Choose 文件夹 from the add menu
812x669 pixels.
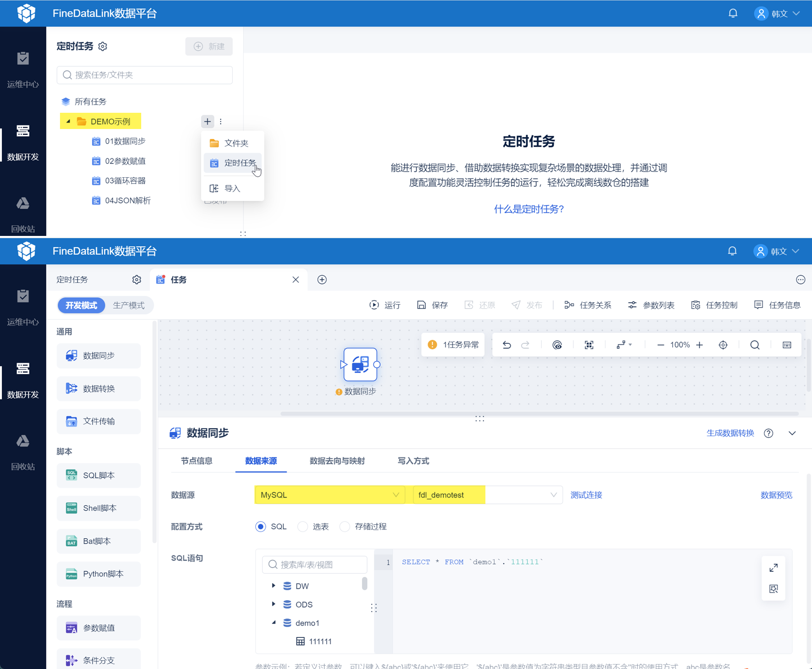pos(232,143)
